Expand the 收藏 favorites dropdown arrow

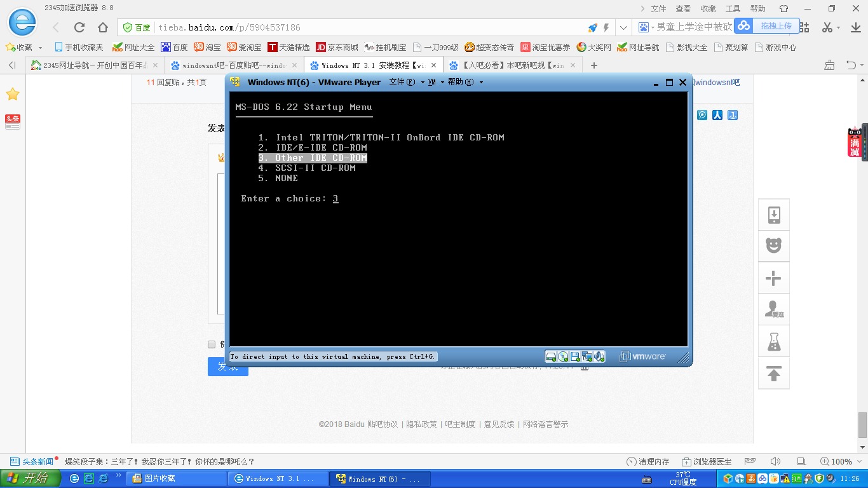point(40,48)
